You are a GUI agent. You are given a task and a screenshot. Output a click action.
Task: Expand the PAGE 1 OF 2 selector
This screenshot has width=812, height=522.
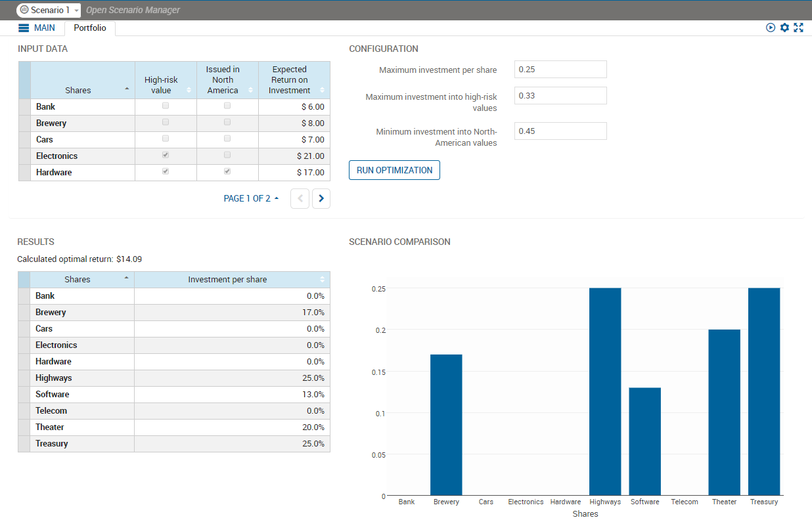click(x=251, y=198)
